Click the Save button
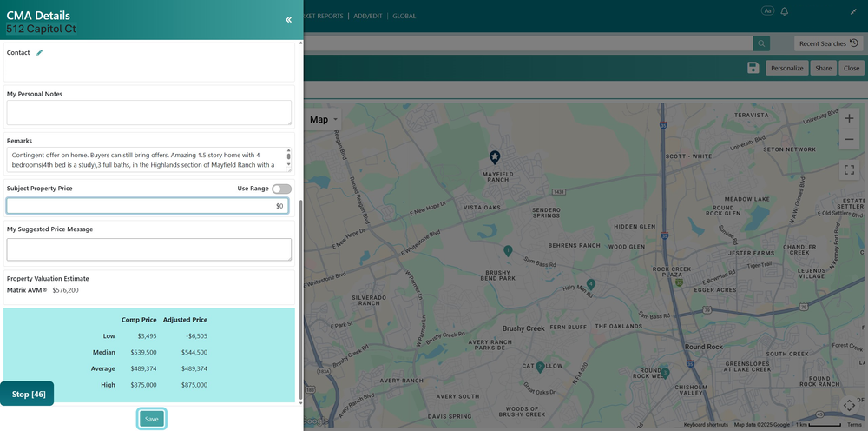This screenshot has width=868, height=431. (x=152, y=420)
